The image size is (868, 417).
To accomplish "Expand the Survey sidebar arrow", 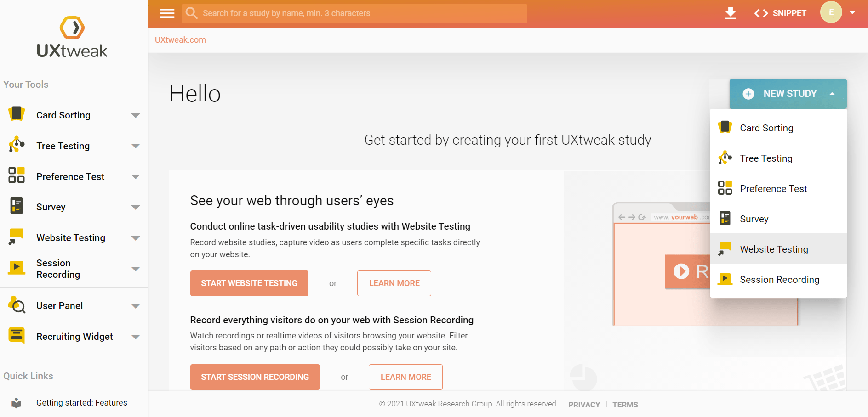I will (x=135, y=208).
